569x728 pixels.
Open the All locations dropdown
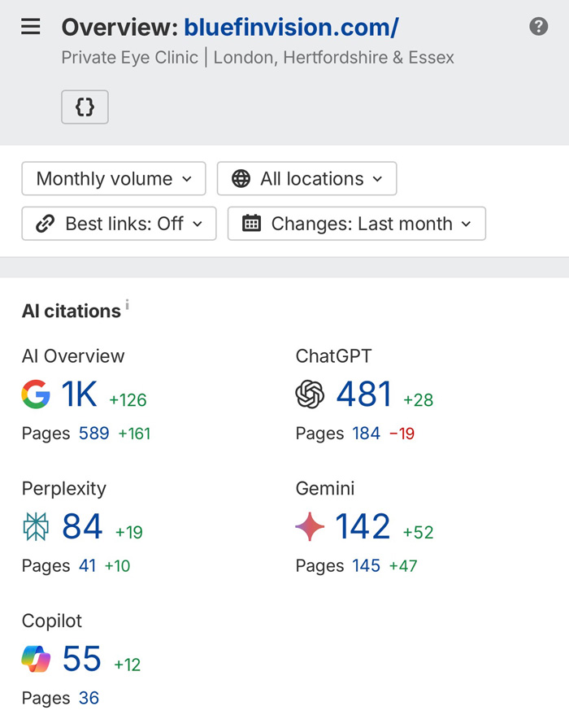click(x=306, y=179)
